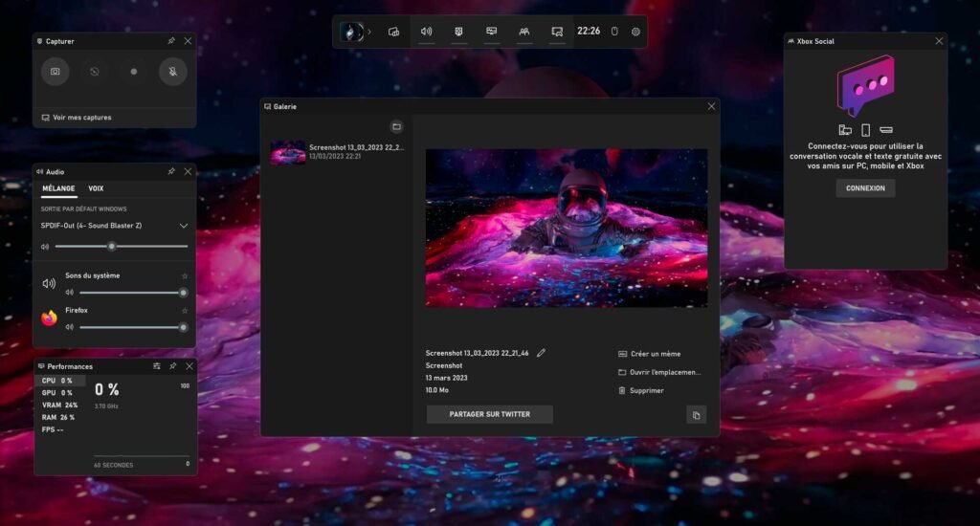The height and width of the screenshot is (526, 980).
Task: Click the 22:26 clock in top bar
Action: 589,32
